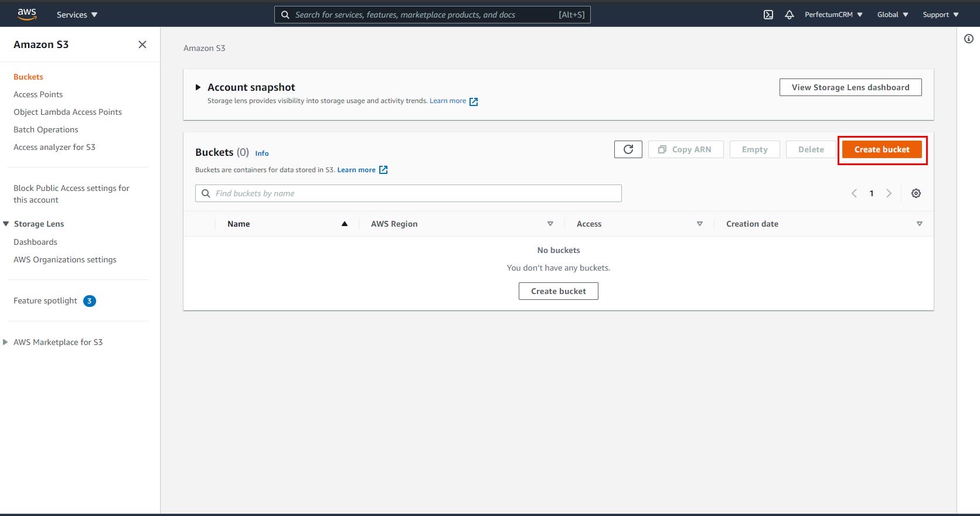Go to the next page of buckets

click(x=889, y=193)
